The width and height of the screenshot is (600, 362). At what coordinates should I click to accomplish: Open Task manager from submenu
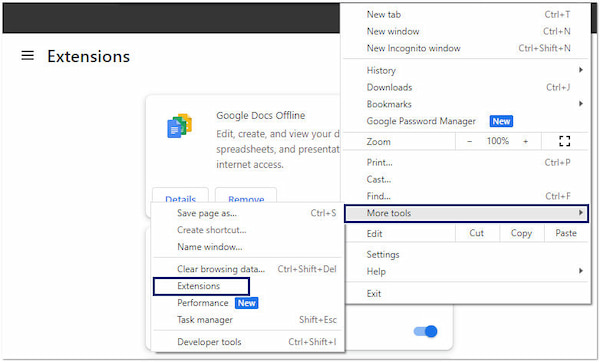coord(248,320)
